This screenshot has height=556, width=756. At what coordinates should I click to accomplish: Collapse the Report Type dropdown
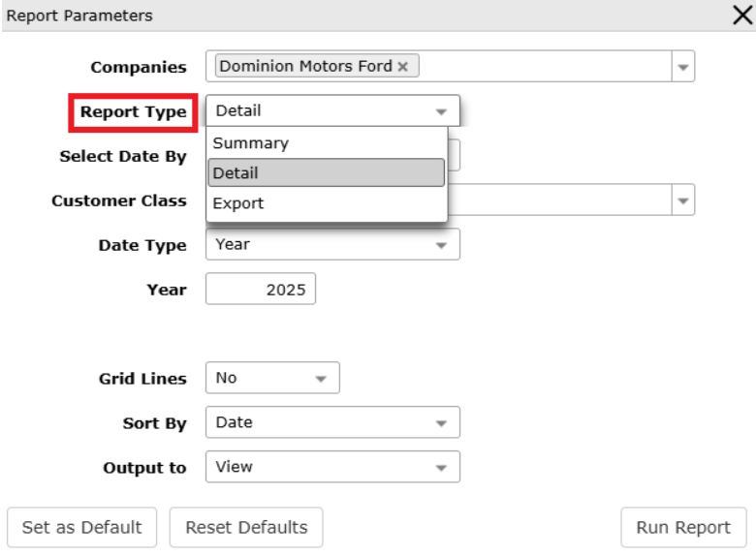coord(332,110)
